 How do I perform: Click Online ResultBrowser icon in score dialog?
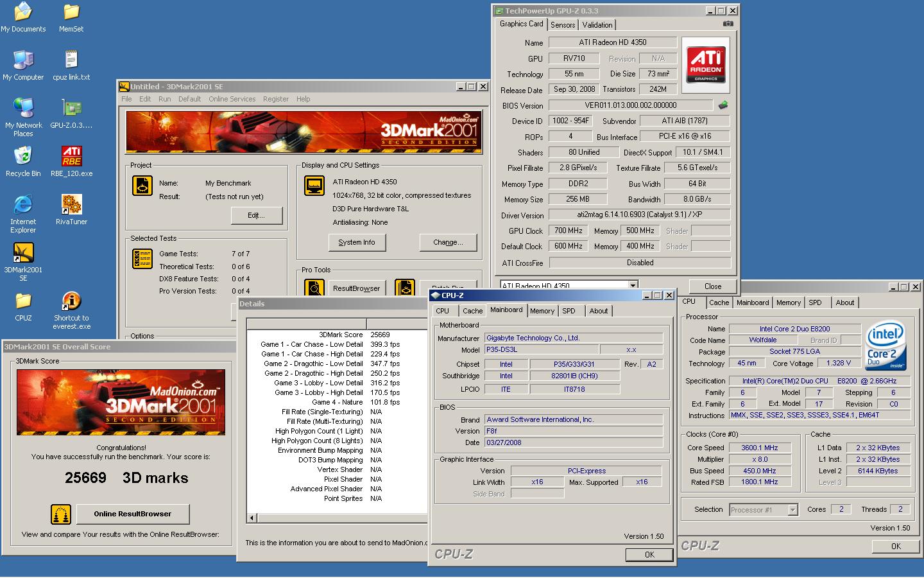61,514
